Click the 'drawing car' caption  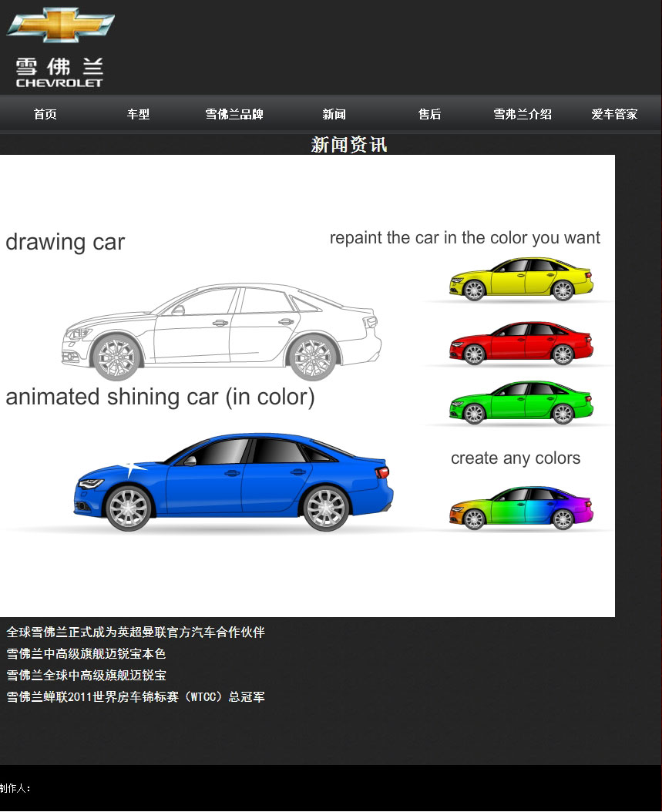(x=66, y=243)
